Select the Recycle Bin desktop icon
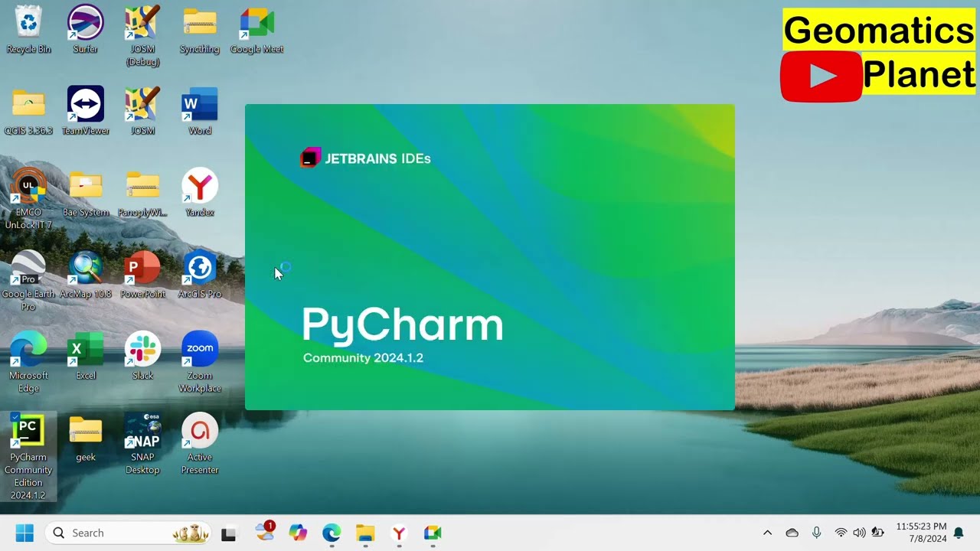Viewport: 980px width, 551px height. tap(28, 29)
